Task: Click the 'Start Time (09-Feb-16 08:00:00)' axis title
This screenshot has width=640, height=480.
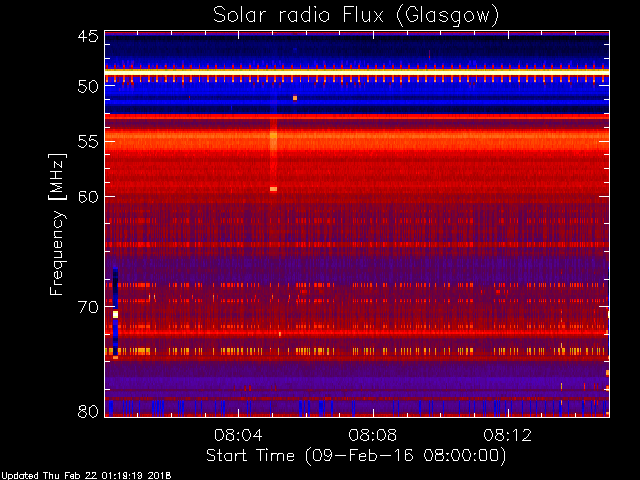Action: 356,456
